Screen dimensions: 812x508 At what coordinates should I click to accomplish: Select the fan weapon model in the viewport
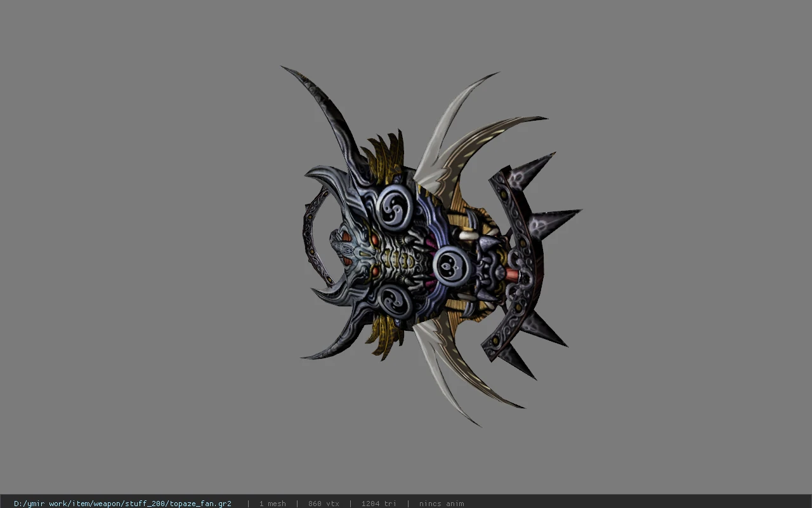coord(431,248)
